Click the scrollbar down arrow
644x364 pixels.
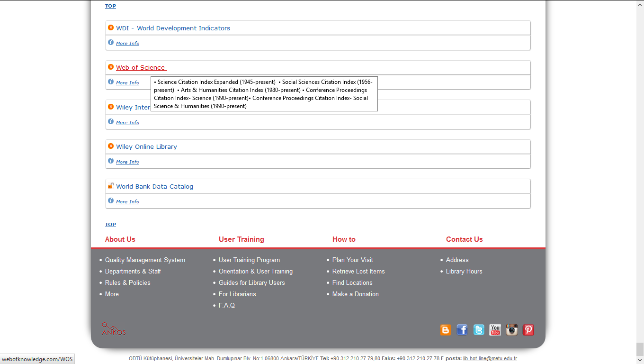pos(640,360)
